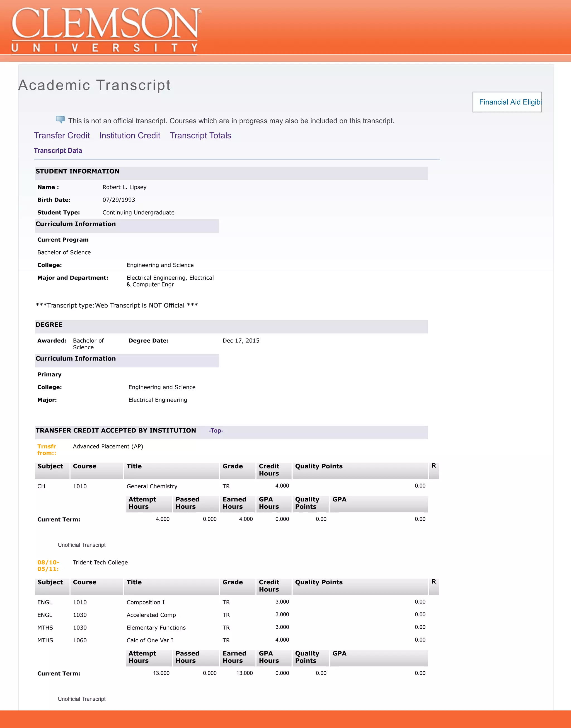Click the -Top- anchor link

[x=216, y=431]
